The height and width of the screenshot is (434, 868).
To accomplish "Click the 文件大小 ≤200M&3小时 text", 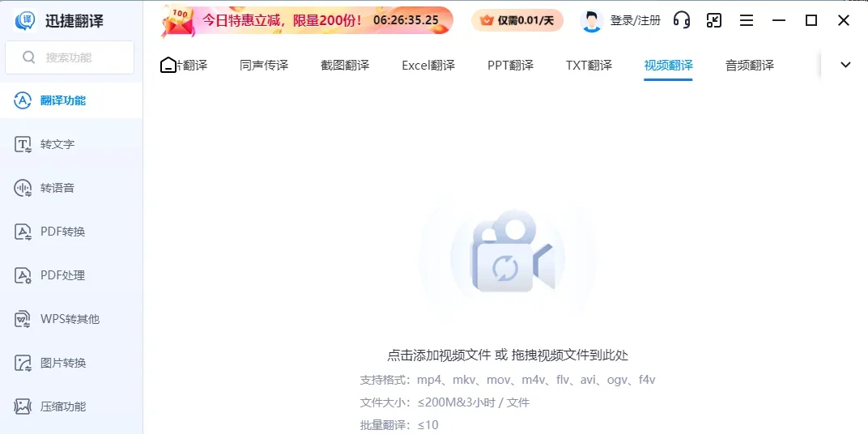I will point(445,402).
